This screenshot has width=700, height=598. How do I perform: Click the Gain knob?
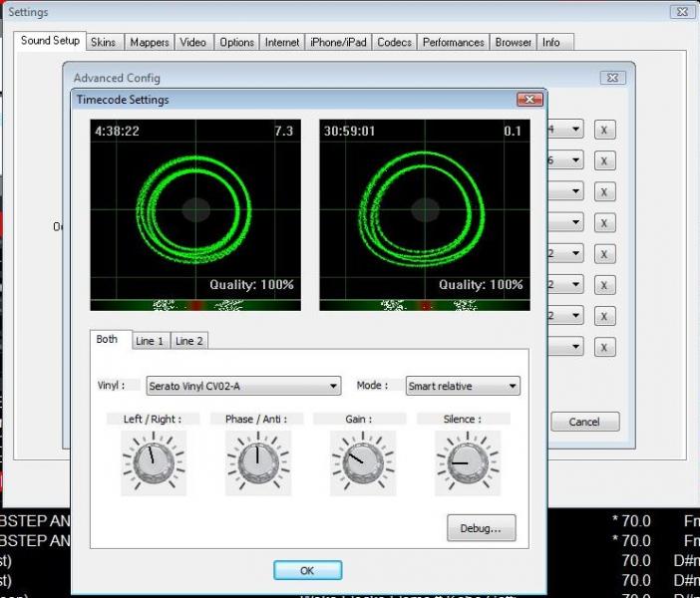[x=362, y=463]
